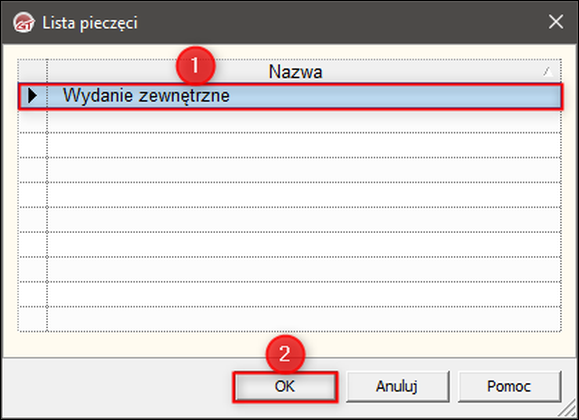Click the Lista pieczęci title text
The height and width of the screenshot is (420, 579).
pos(90,23)
